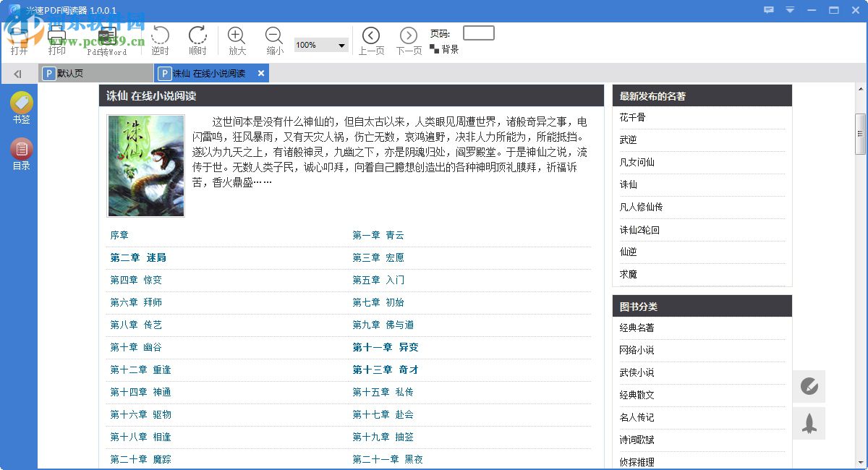The height and width of the screenshot is (470, 868).
Task: Collapse the left sidebar with arrow
Action: coord(17,74)
